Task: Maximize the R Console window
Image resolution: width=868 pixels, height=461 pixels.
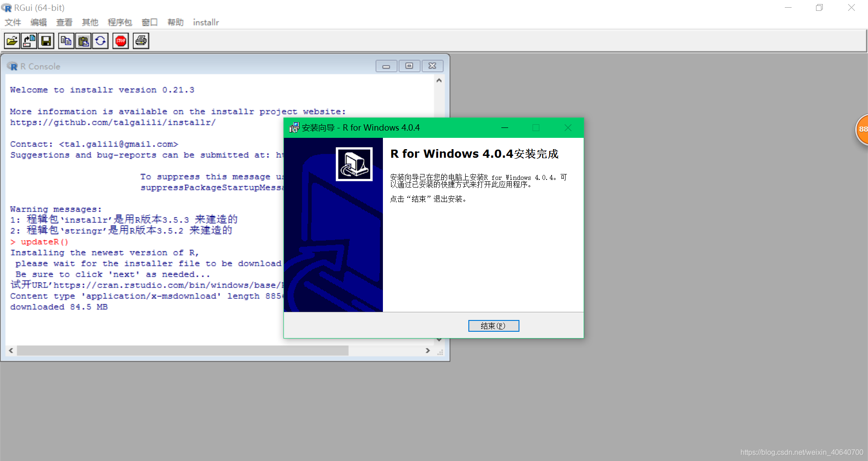Action: 409,66
